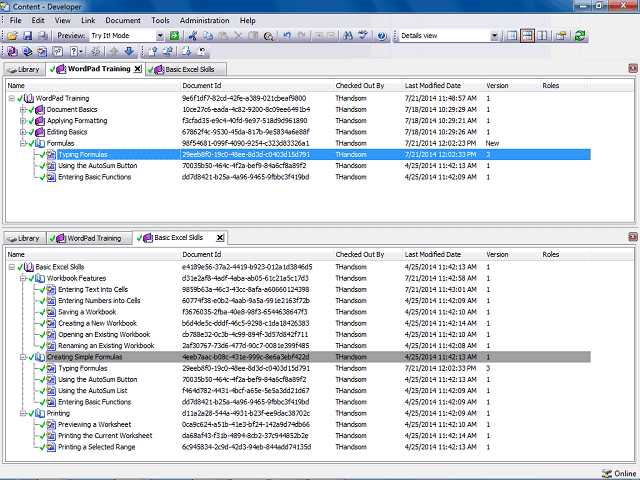
Task: Click the binoculars Find icon
Action: click(x=348, y=36)
